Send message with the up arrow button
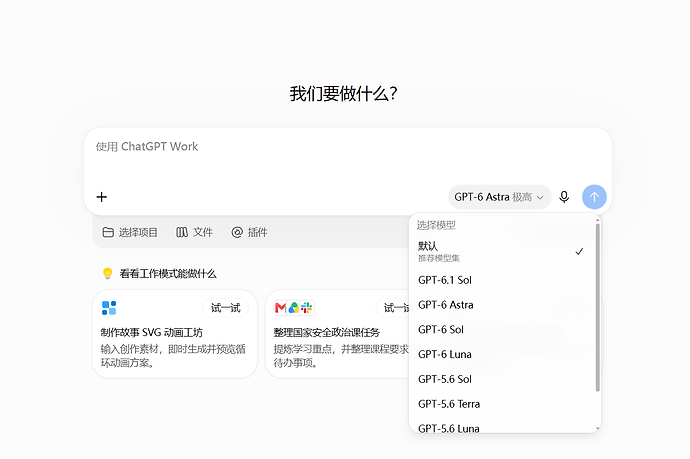Image resolution: width=690 pixels, height=459 pixels. coord(594,197)
